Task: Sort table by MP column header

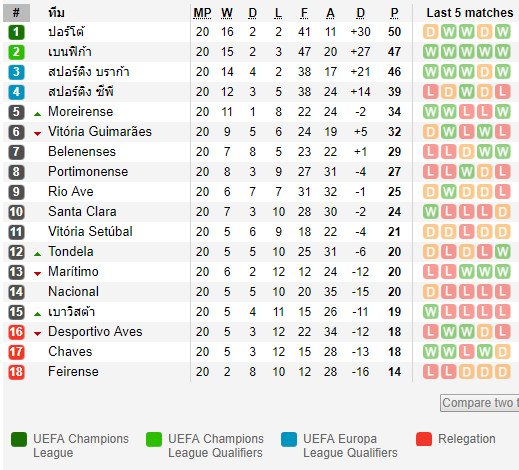Action: point(202,13)
